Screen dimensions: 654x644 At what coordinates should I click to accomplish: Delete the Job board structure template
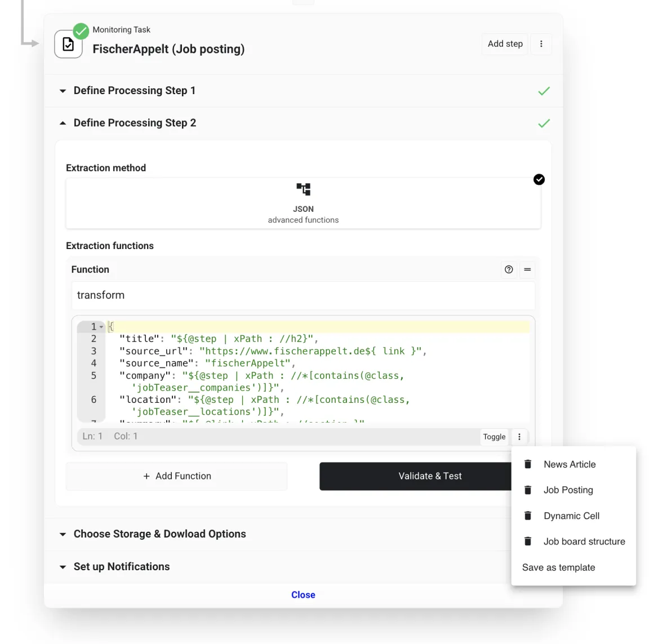pos(528,541)
